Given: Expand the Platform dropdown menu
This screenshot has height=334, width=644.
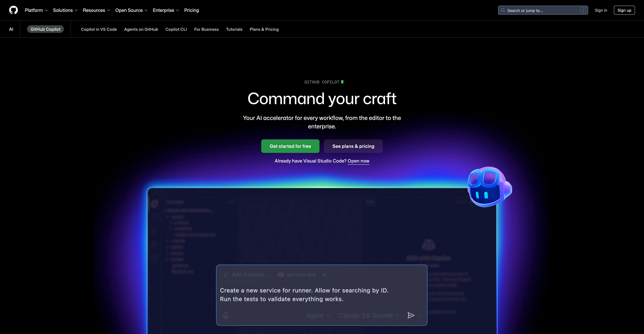Looking at the screenshot, I should (x=36, y=10).
